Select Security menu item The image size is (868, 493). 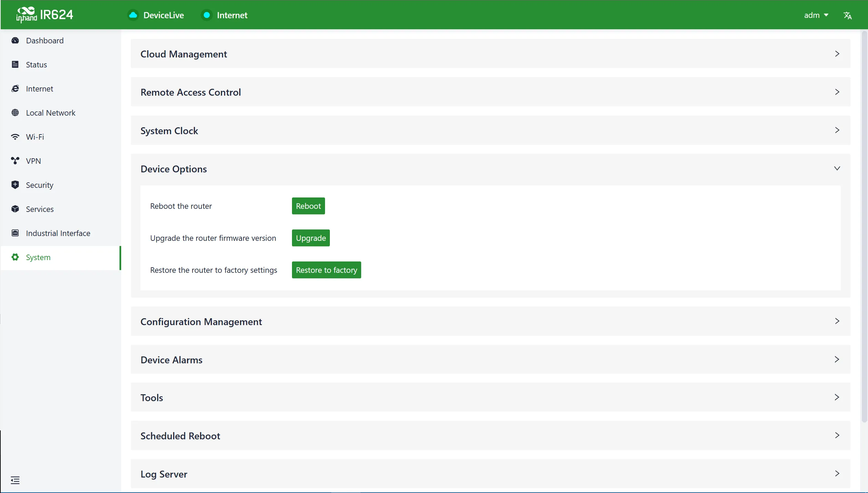[x=61, y=185]
